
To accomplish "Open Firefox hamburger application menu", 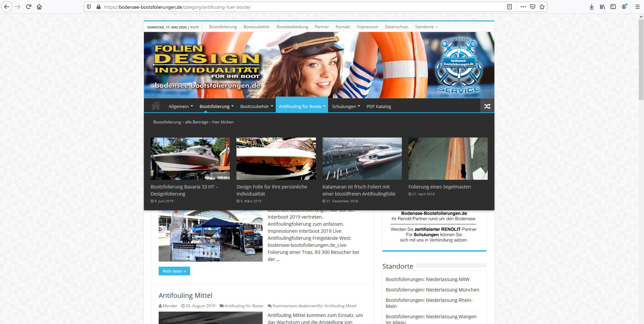I will (x=637, y=7).
